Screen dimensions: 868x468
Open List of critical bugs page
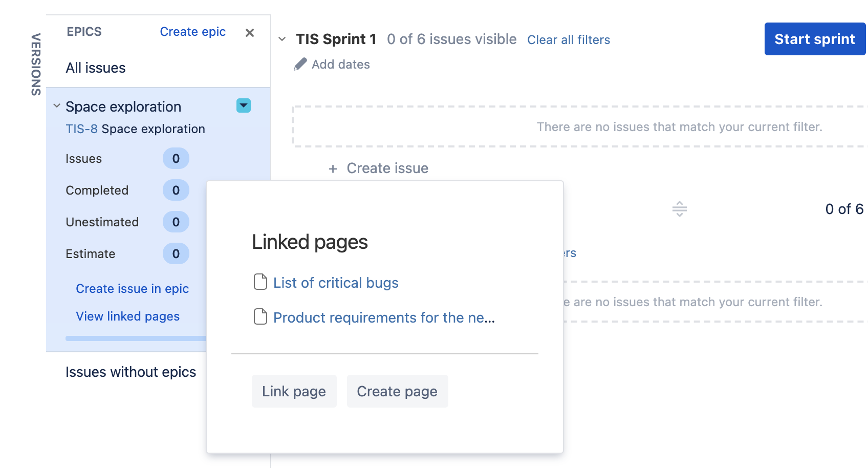(x=336, y=283)
